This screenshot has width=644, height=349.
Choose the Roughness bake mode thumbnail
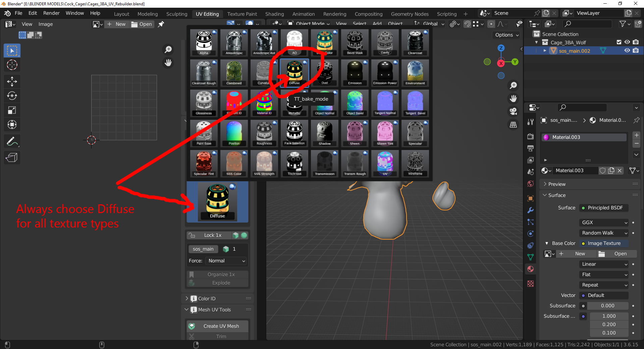(x=264, y=133)
